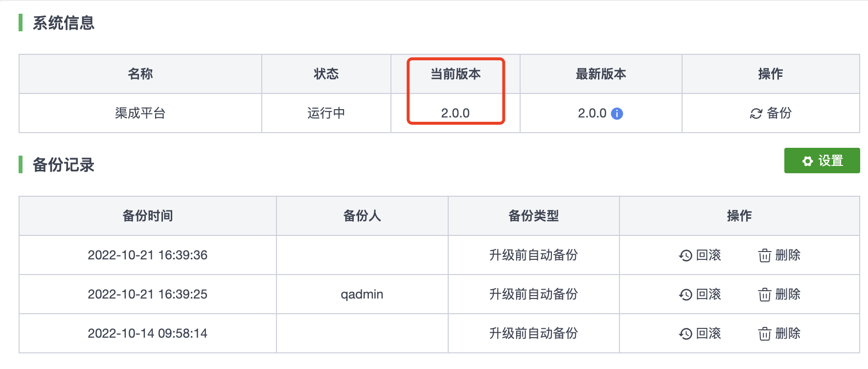Click rollback clock icon for qadmin backup
Image resolution: width=868 pixels, height=369 pixels.
[x=685, y=295]
